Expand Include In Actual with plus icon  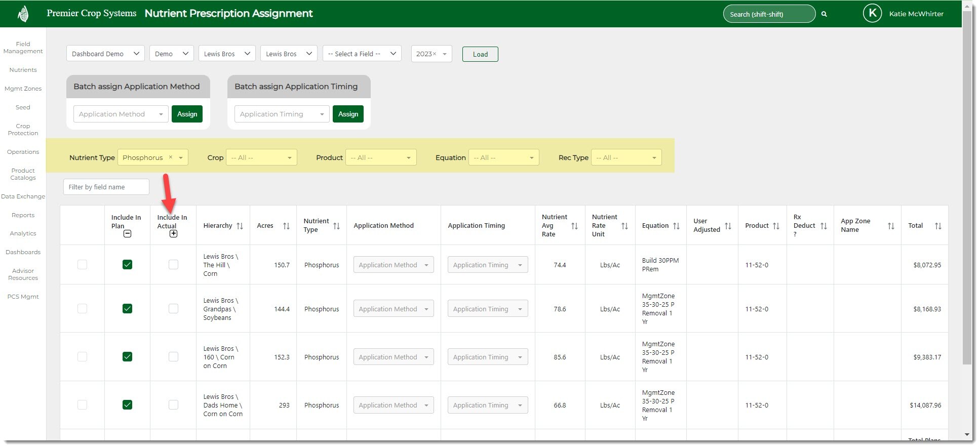[x=173, y=234]
